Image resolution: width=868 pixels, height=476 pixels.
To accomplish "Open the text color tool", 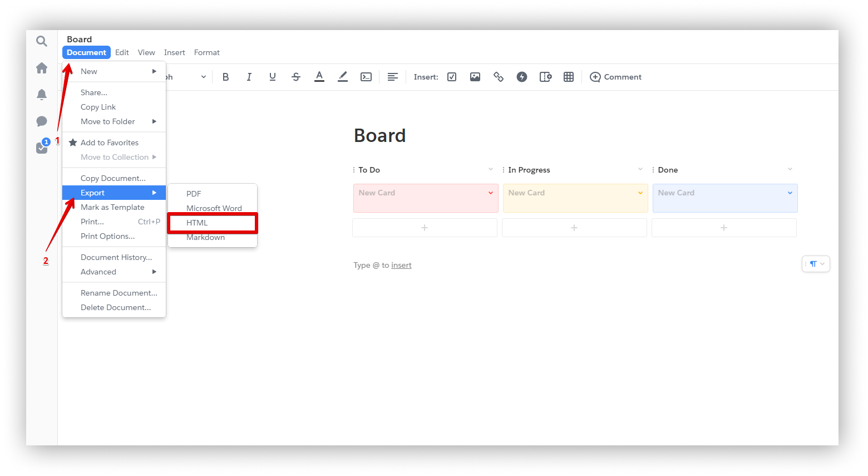I will tap(319, 77).
